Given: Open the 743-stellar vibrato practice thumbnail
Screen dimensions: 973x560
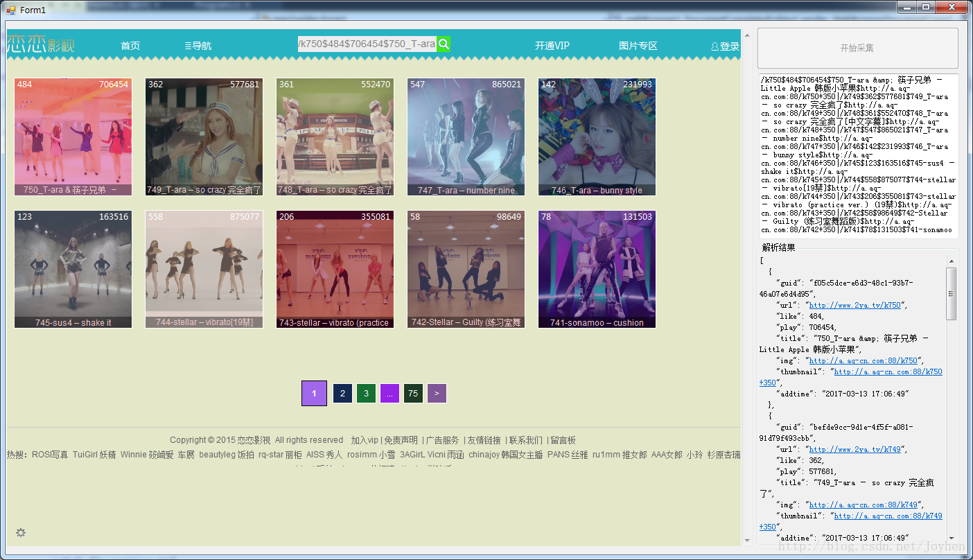Looking at the screenshot, I should [335, 270].
